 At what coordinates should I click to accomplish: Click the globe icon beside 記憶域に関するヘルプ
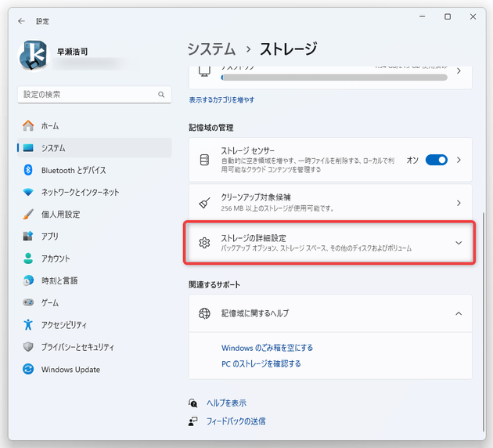(205, 313)
